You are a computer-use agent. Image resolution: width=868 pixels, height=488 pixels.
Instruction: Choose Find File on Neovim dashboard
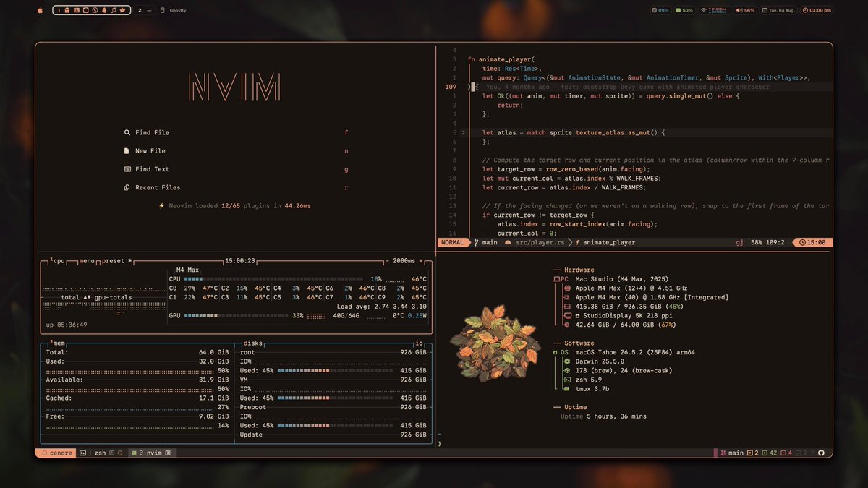[236, 132]
